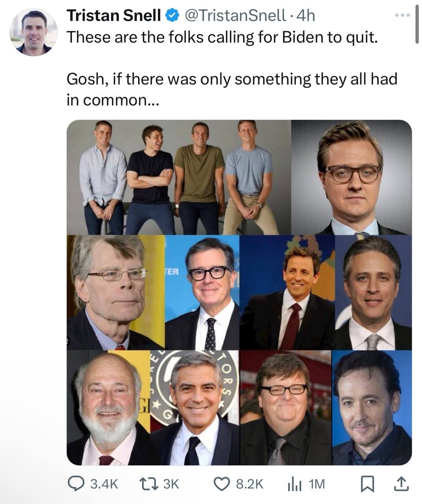
Task: Open photo of four men on stools
Action: tap(179, 177)
